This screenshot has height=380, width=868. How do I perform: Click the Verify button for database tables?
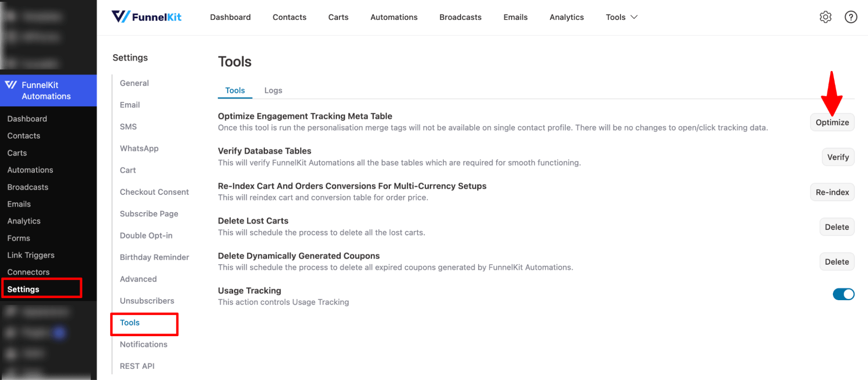tap(838, 157)
